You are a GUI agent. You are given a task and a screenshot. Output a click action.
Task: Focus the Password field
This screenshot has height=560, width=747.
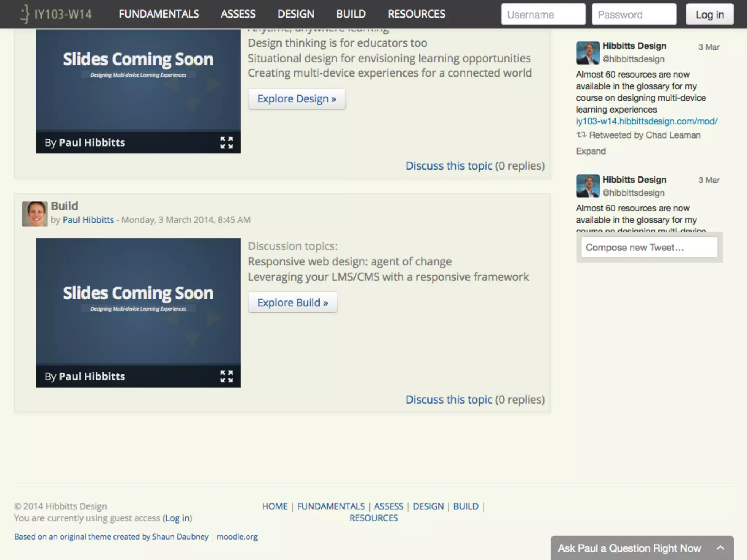coord(634,15)
